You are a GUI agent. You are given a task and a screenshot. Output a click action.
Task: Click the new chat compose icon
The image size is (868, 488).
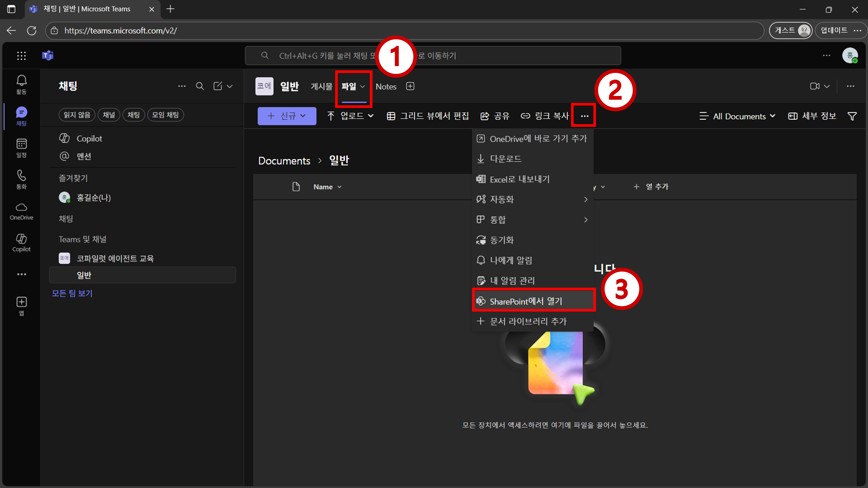click(218, 86)
